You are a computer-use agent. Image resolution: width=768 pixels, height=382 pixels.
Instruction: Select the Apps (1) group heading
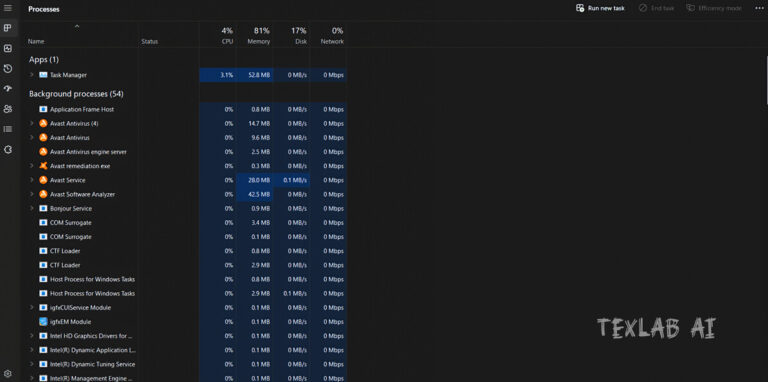[44, 59]
